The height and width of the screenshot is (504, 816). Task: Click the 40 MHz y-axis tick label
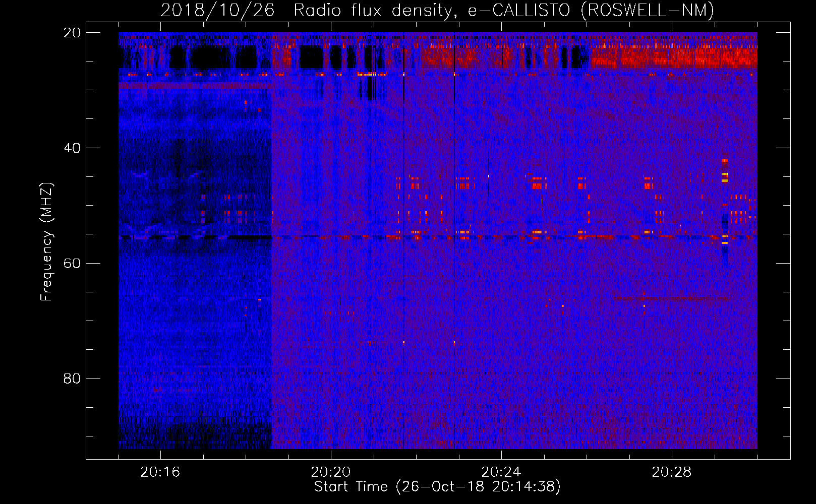[72, 148]
